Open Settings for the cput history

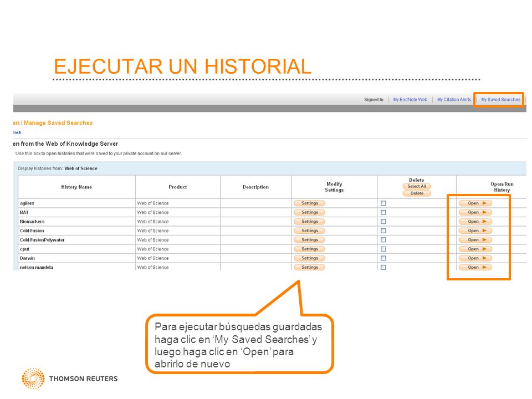click(309, 249)
